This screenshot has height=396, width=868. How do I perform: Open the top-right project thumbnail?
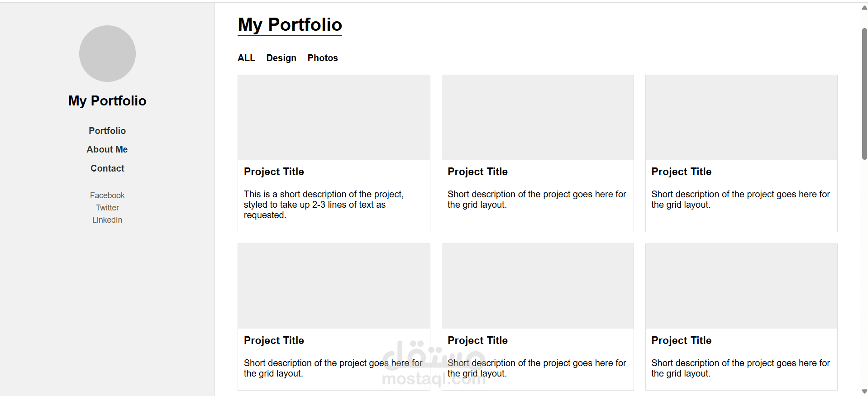pyautogui.click(x=741, y=117)
